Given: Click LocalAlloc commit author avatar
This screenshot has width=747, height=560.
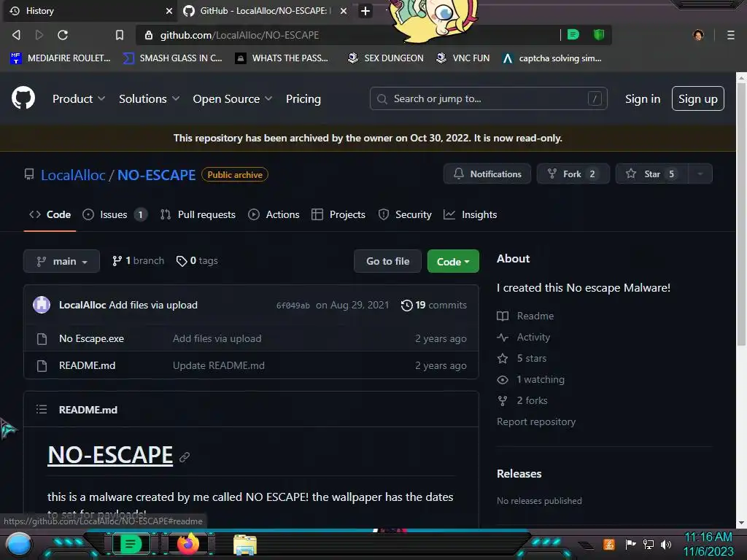Looking at the screenshot, I should 42,304.
